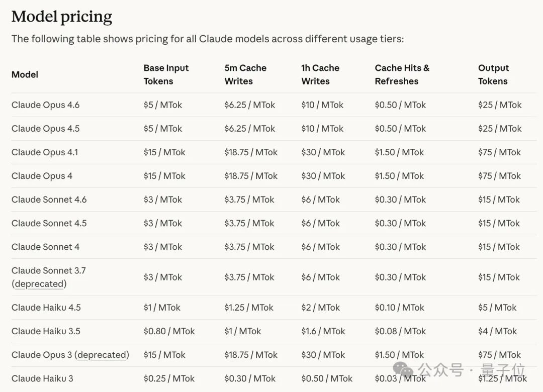Select the Claude Haiku 4.5 model name

point(46,308)
